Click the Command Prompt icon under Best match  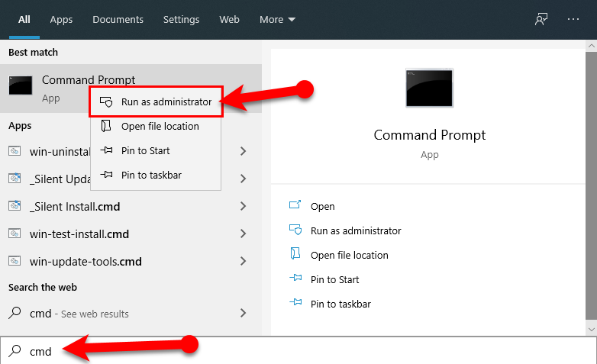tap(21, 86)
